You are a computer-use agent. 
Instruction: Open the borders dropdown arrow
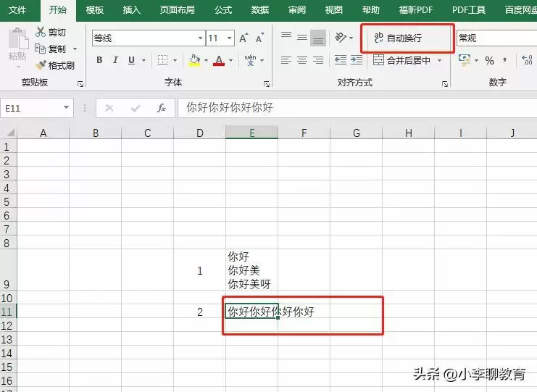pyautogui.click(x=175, y=61)
